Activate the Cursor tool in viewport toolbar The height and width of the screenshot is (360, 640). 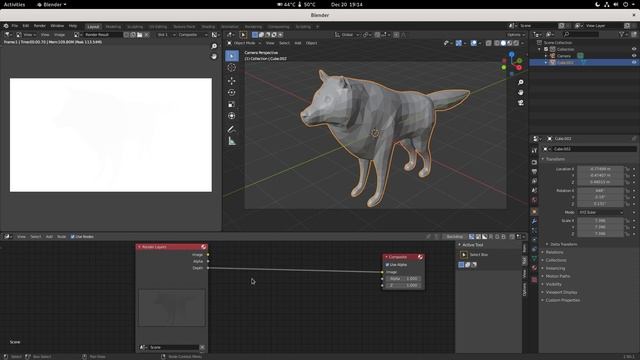coord(232,68)
